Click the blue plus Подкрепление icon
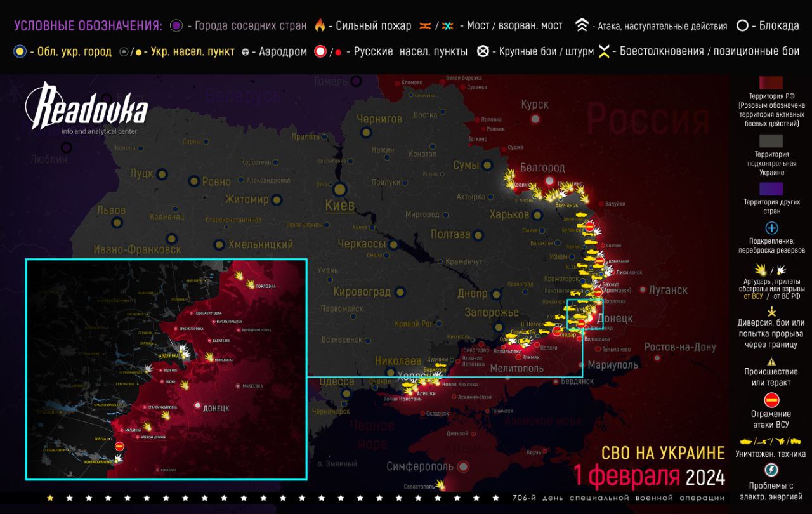Viewport: 812px width, 514px height. pyautogui.click(x=771, y=228)
